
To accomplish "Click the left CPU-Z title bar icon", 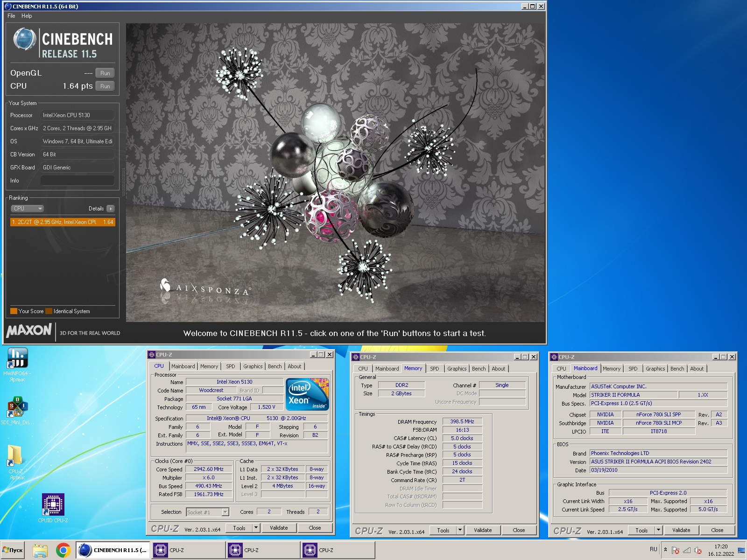I will point(152,355).
